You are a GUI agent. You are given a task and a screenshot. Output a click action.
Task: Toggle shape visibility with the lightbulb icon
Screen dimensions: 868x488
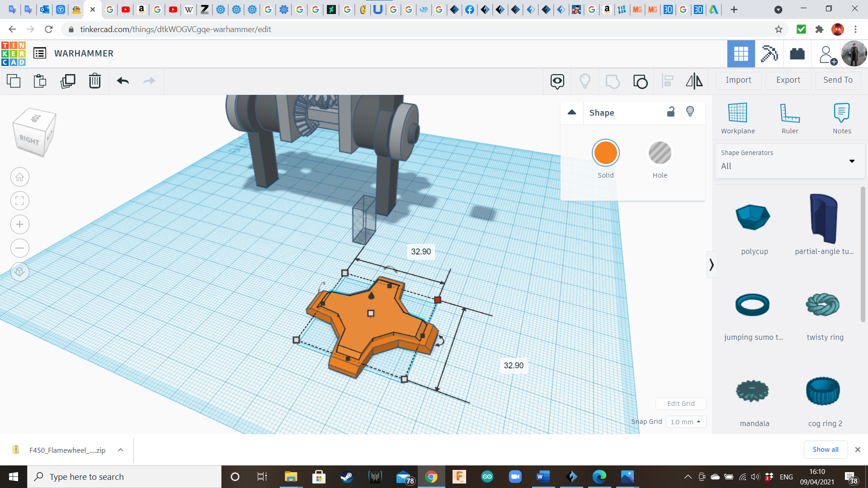pyautogui.click(x=690, y=112)
